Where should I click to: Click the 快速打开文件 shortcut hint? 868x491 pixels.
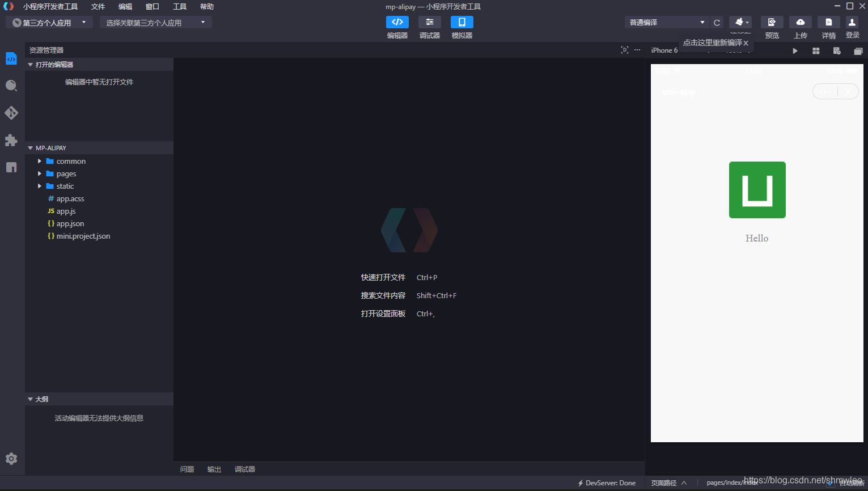(383, 278)
